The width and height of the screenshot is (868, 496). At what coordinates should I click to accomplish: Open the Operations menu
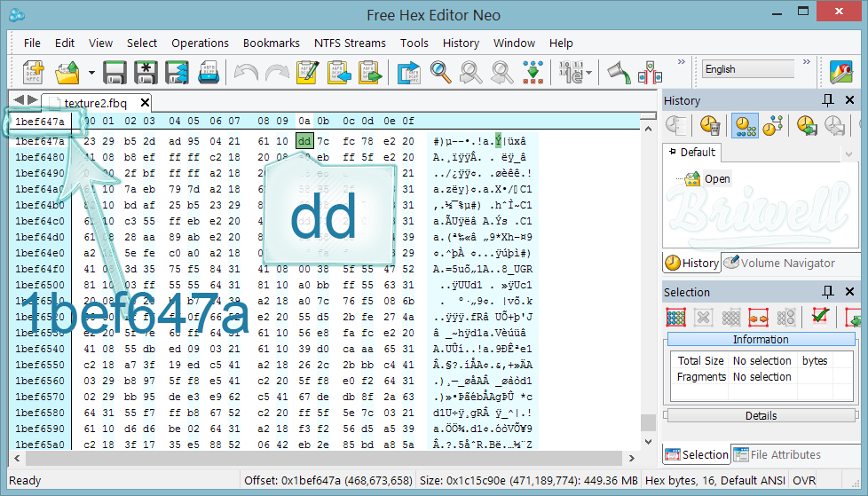[200, 43]
